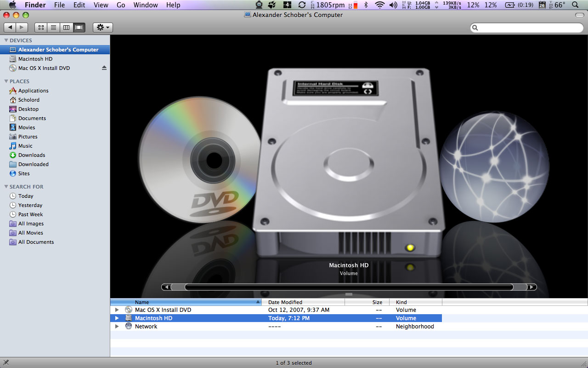Click the Finder search field
Image resolution: width=588 pixels, height=368 pixels.
click(x=527, y=28)
